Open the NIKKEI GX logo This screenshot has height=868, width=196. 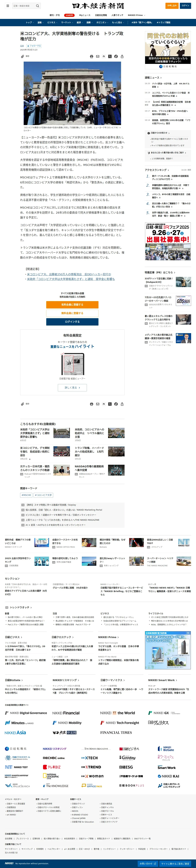[x=164, y=713]
